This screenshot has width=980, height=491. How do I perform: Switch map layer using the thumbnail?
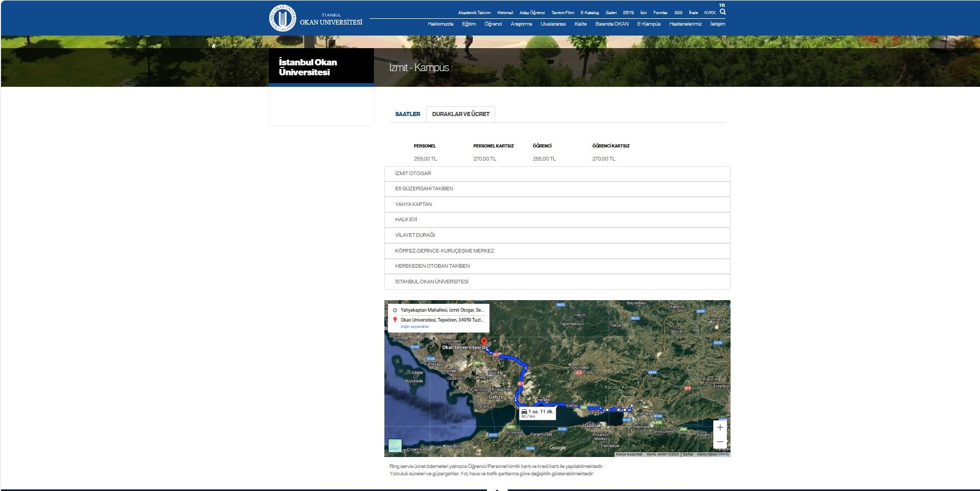pyautogui.click(x=395, y=446)
